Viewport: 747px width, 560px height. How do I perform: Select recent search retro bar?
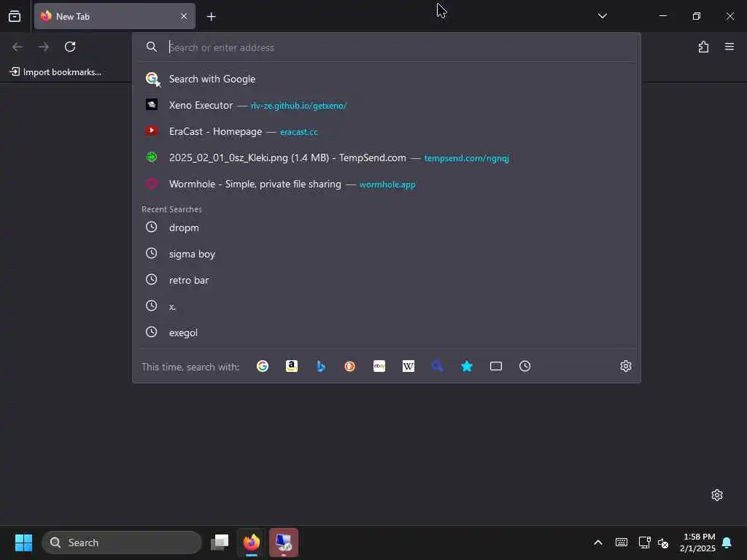(387, 280)
